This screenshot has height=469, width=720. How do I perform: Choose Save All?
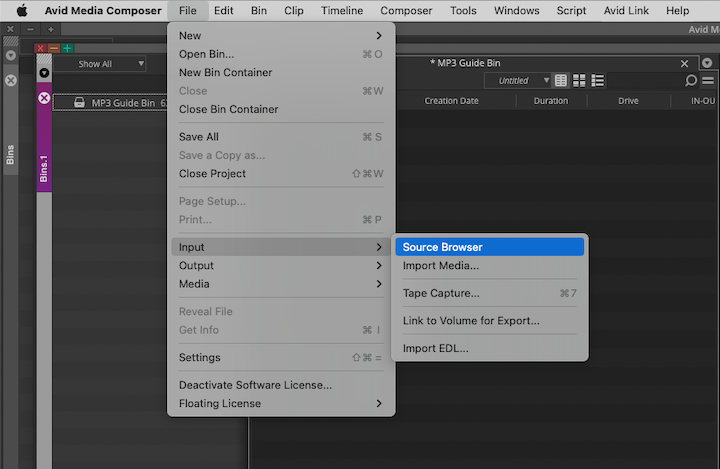click(x=281, y=137)
